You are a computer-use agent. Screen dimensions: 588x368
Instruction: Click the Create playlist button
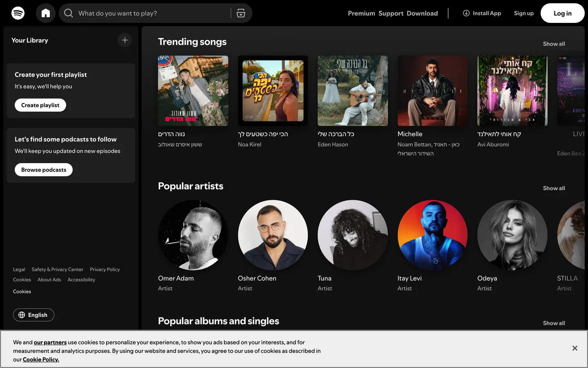(40, 105)
